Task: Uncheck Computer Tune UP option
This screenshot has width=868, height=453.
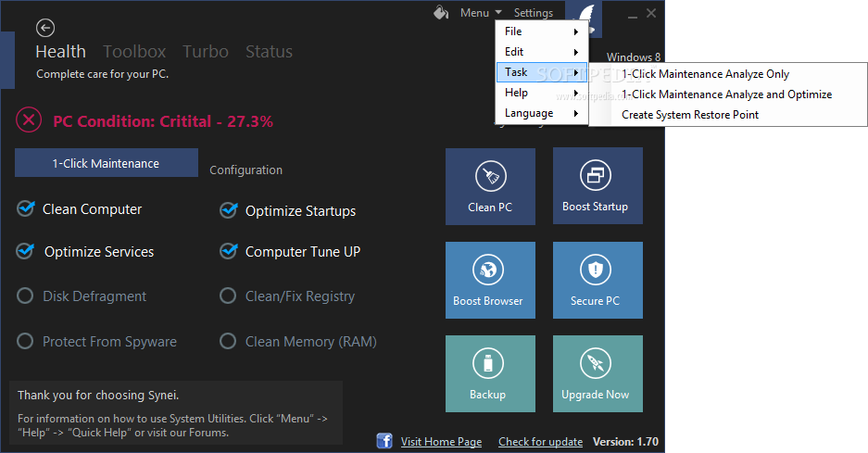Action: (228, 251)
